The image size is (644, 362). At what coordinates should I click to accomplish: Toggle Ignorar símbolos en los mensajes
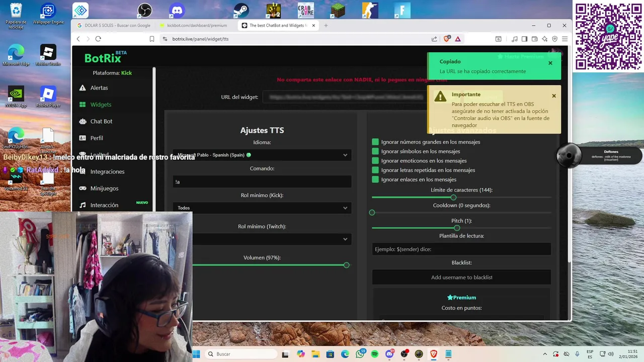375,151
